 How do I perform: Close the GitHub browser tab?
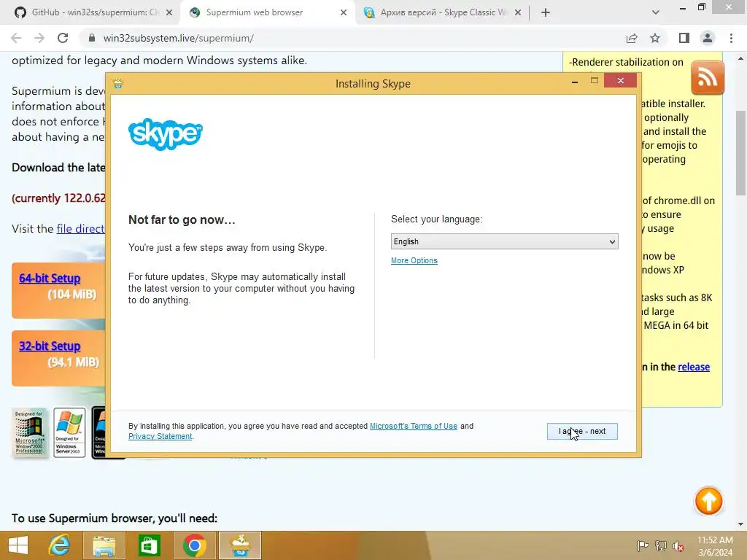[169, 13]
